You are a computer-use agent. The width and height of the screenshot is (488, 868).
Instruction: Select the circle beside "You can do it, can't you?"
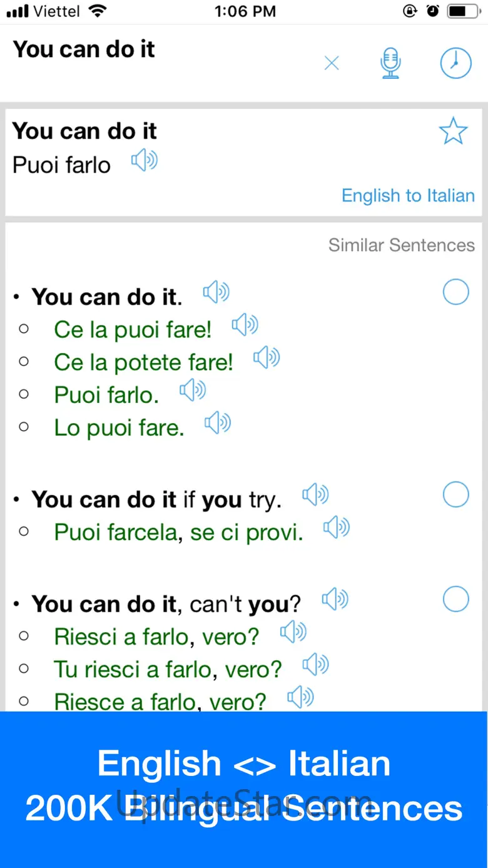pyautogui.click(x=455, y=599)
